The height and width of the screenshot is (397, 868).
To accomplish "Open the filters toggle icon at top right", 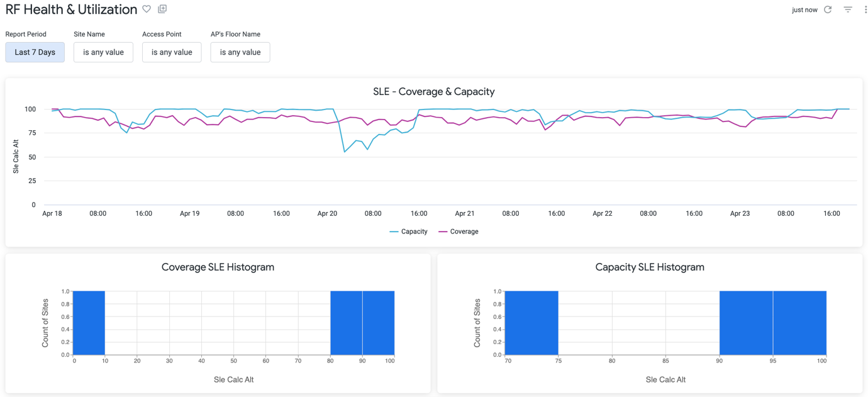I will tap(848, 9).
